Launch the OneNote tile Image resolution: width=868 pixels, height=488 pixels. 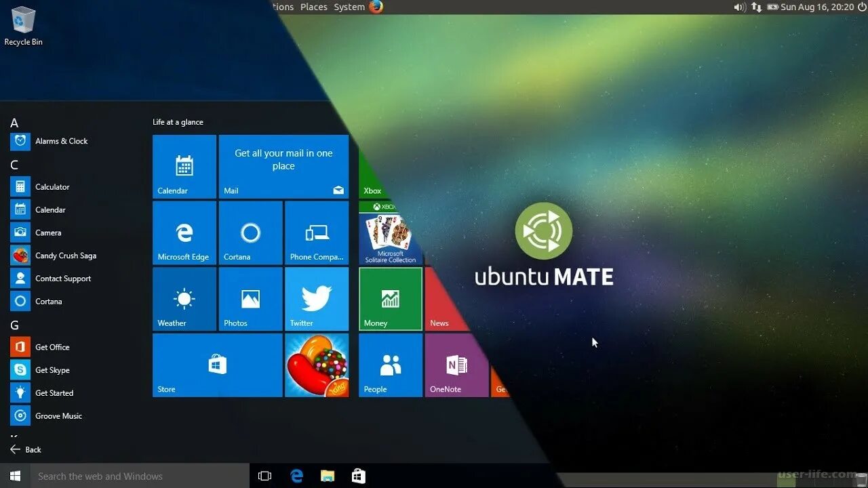pos(456,365)
